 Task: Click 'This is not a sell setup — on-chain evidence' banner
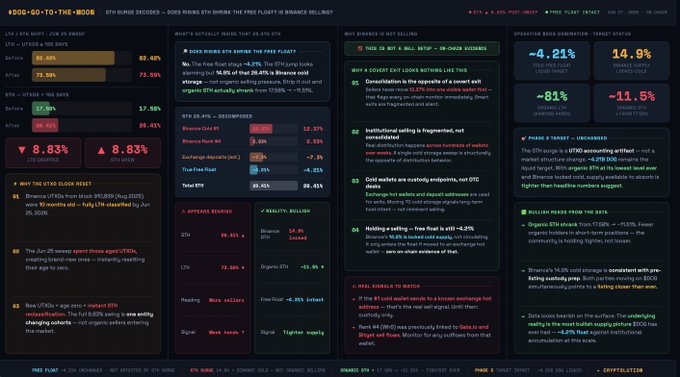coord(422,49)
